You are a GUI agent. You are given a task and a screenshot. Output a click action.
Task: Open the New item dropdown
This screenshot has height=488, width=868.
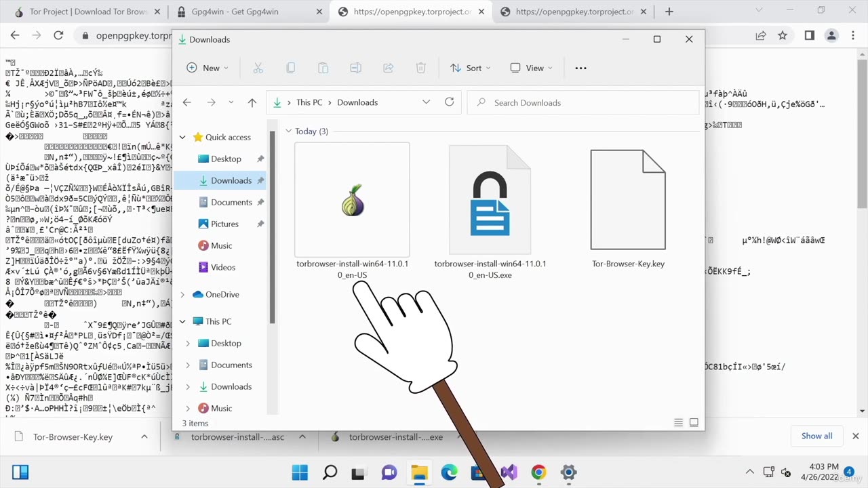pos(208,68)
